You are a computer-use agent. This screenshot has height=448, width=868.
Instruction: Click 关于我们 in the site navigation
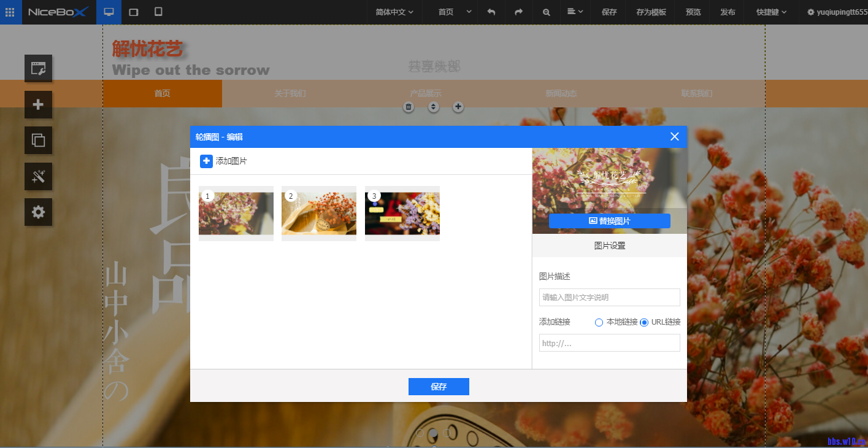click(x=290, y=93)
